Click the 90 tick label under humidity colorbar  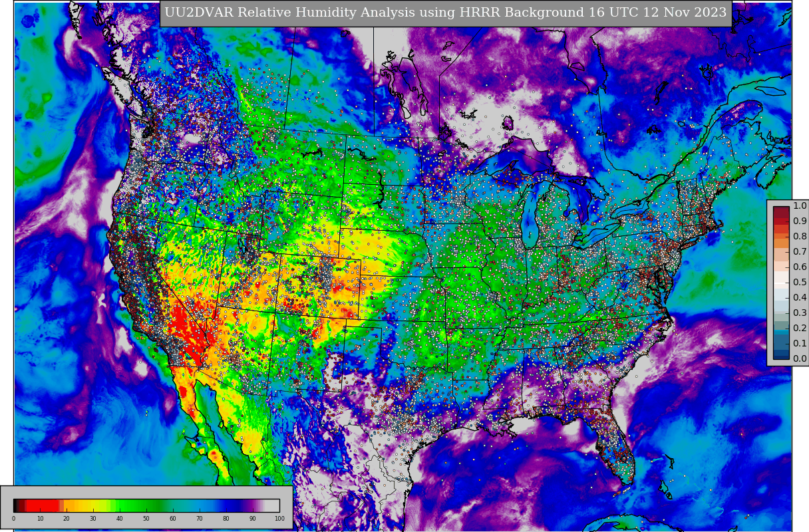click(x=253, y=519)
